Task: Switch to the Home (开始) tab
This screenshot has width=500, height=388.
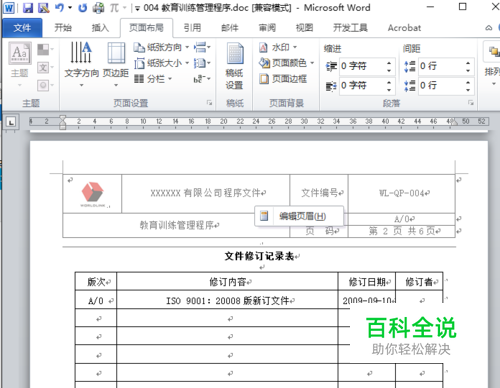Action: point(63,28)
